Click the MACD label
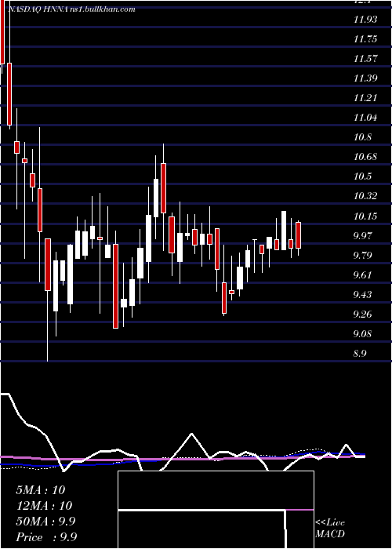 coord(330,534)
